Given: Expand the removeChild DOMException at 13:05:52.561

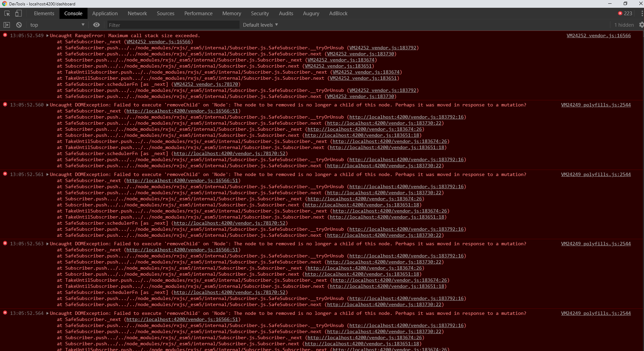Looking at the screenshot, I should click(x=47, y=174).
